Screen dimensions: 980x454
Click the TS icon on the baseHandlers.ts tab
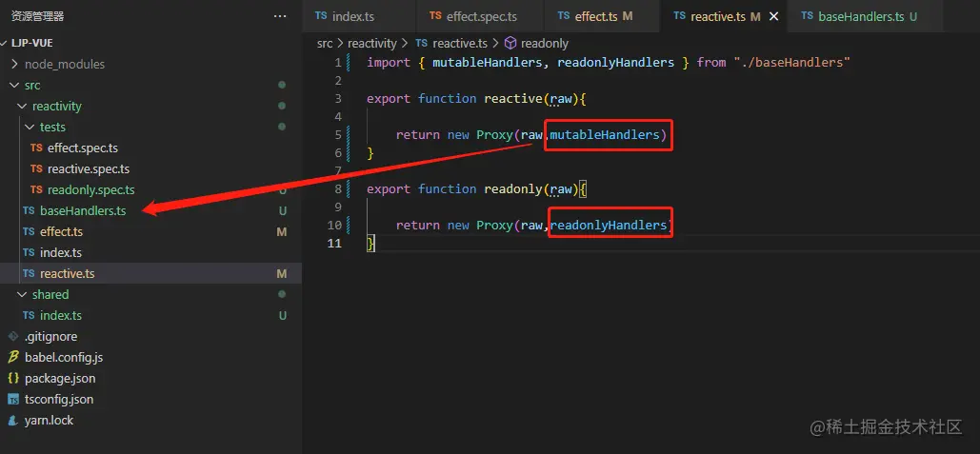click(808, 16)
